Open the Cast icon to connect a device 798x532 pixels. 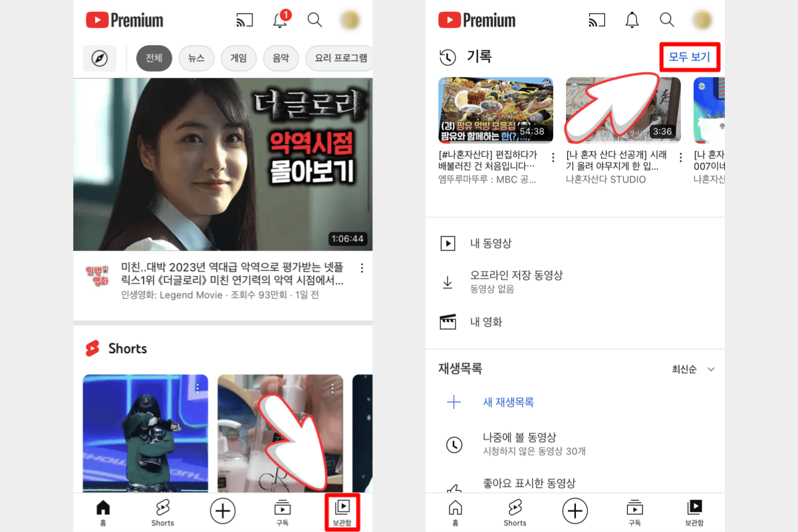(x=245, y=20)
